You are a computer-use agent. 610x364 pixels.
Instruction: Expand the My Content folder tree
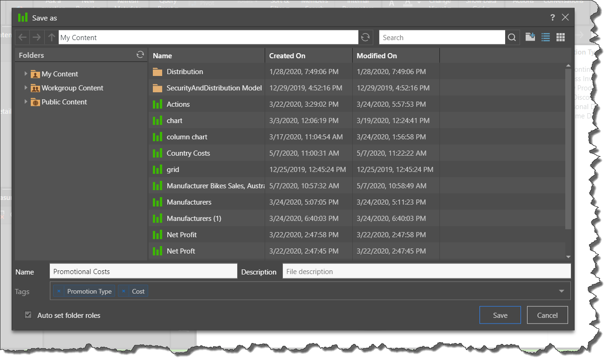pos(26,74)
